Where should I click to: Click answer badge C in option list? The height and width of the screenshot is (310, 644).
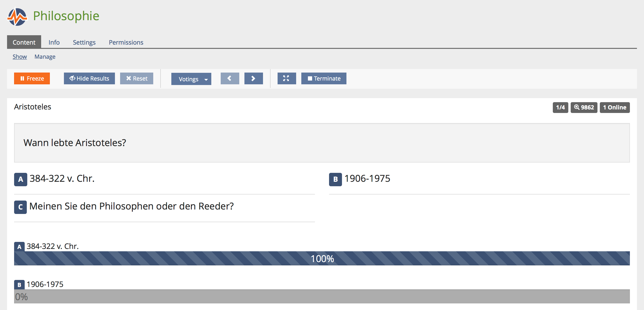[20, 207]
